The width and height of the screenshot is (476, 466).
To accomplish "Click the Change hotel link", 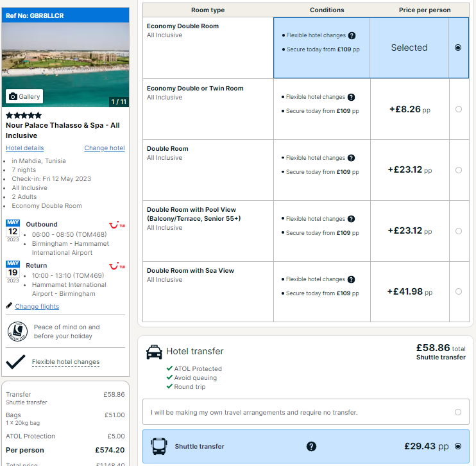I will click(x=105, y=148).
